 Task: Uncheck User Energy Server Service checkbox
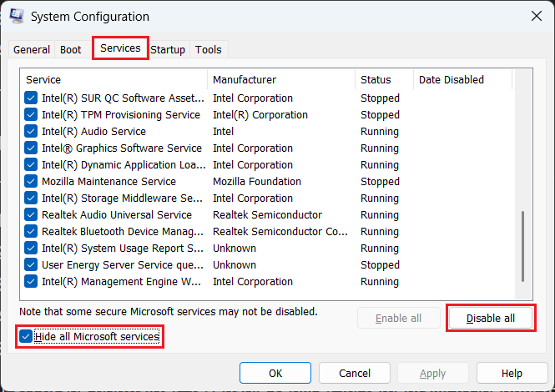(32, 265)
